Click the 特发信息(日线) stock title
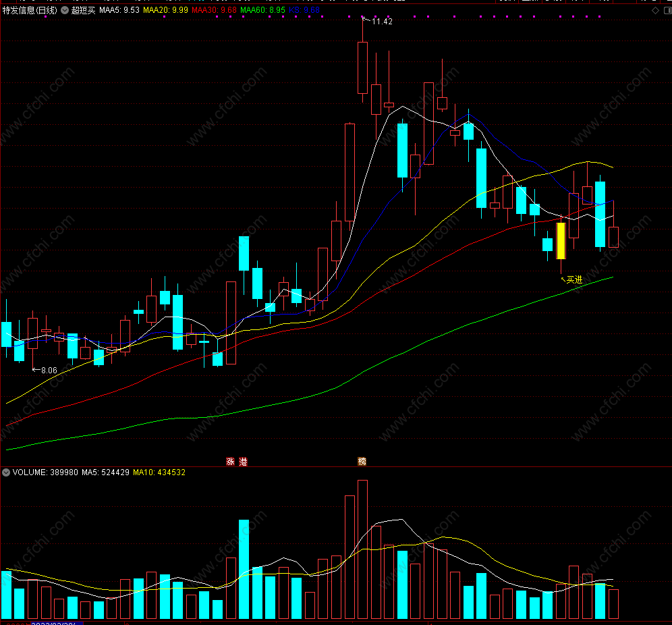 30,10
